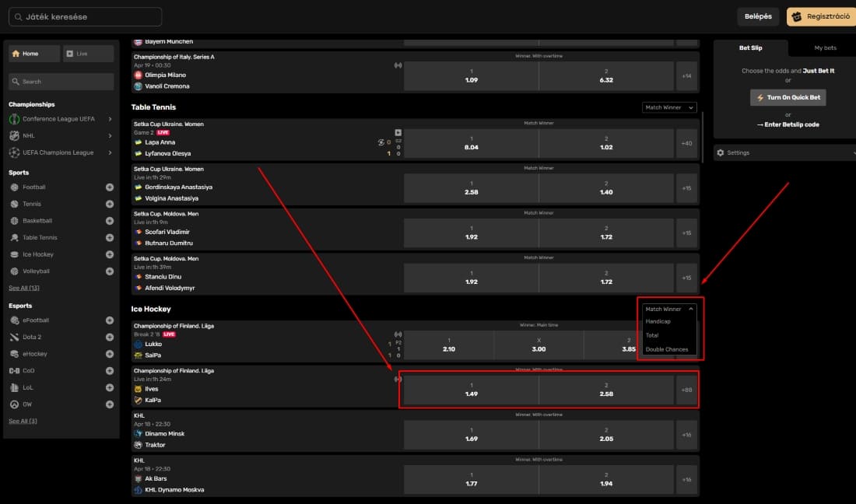This screenshot has height=504, width=856.
Task: Bet on Gordinskaya Anastasiya odds 2.58
Action: [471, 188]
